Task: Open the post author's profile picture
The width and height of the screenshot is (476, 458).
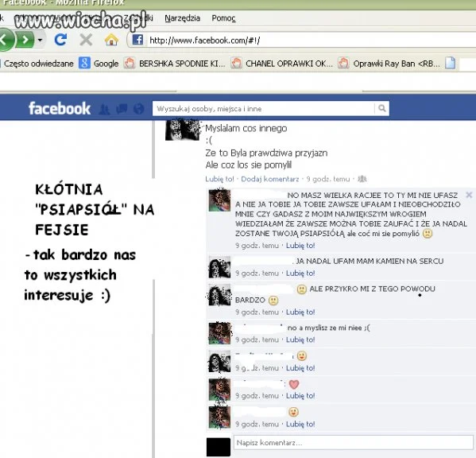Action: click(x=183, y=130)
